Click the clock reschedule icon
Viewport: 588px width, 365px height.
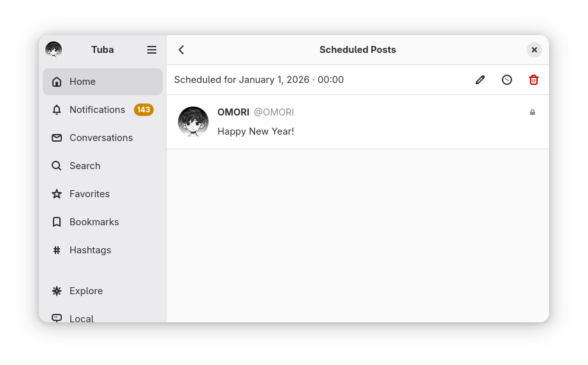(507, 80)
